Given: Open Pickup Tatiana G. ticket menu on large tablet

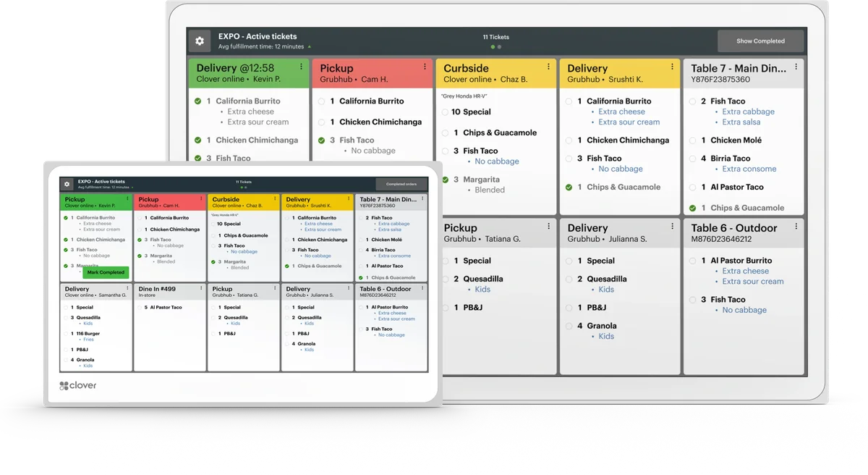Looking at the screenshot, I should point(548,227).
